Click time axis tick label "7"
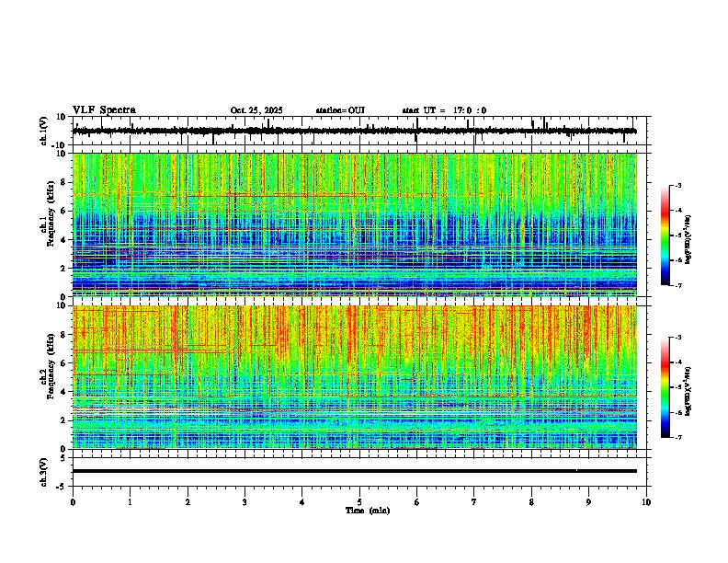Image resolution: width=728 pixels, height=563 pixels. (x=474, y=502)
